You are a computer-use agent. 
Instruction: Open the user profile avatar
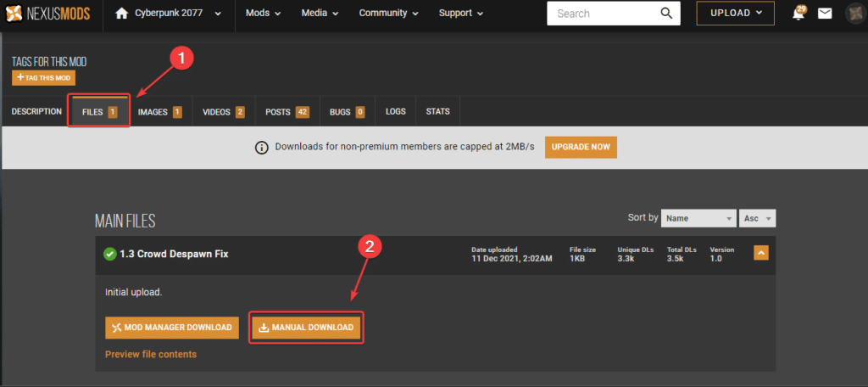coord(856,14)
